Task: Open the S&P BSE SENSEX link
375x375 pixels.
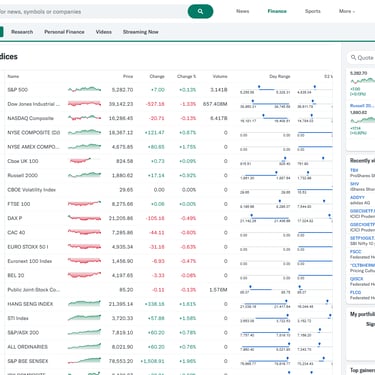Action: pyautogui.click(x=28, y=361)
